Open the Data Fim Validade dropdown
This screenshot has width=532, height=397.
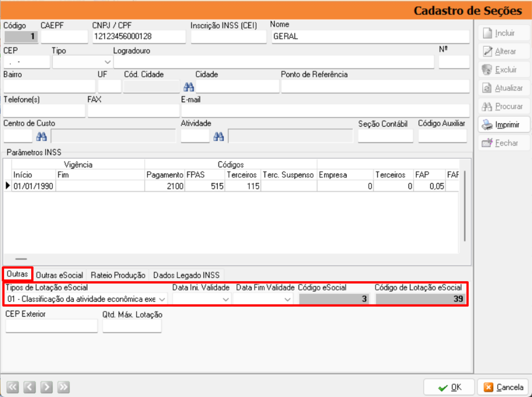tap(287, 299)
